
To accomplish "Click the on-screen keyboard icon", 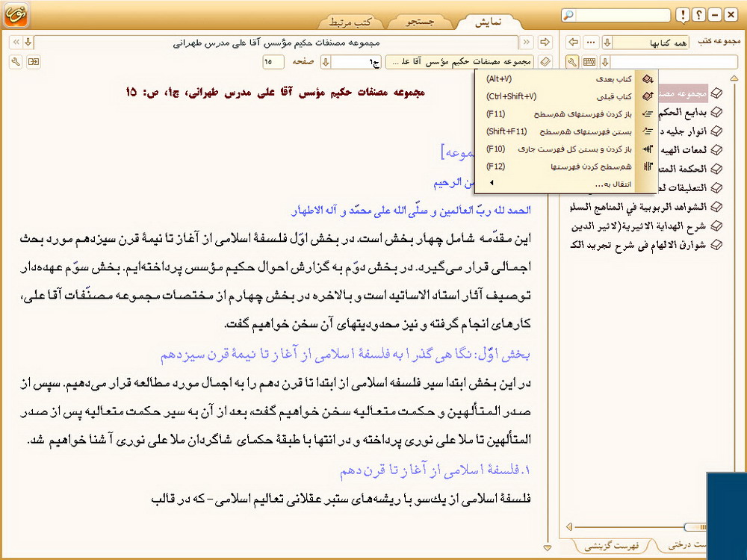I will (589, 62).
